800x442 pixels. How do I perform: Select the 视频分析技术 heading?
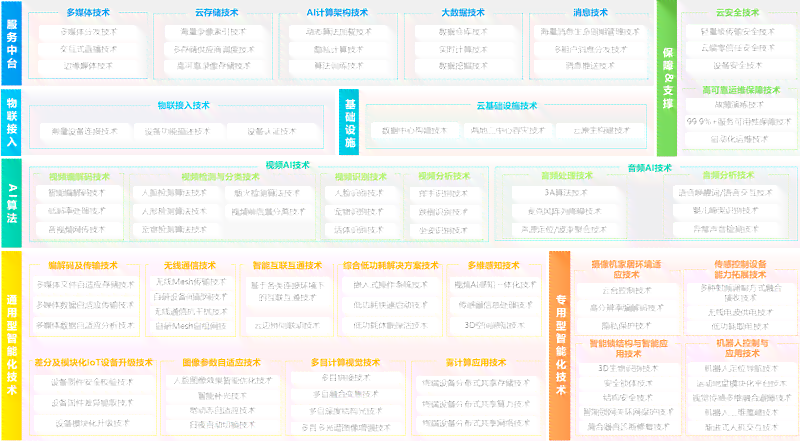(x=444, y=176)
